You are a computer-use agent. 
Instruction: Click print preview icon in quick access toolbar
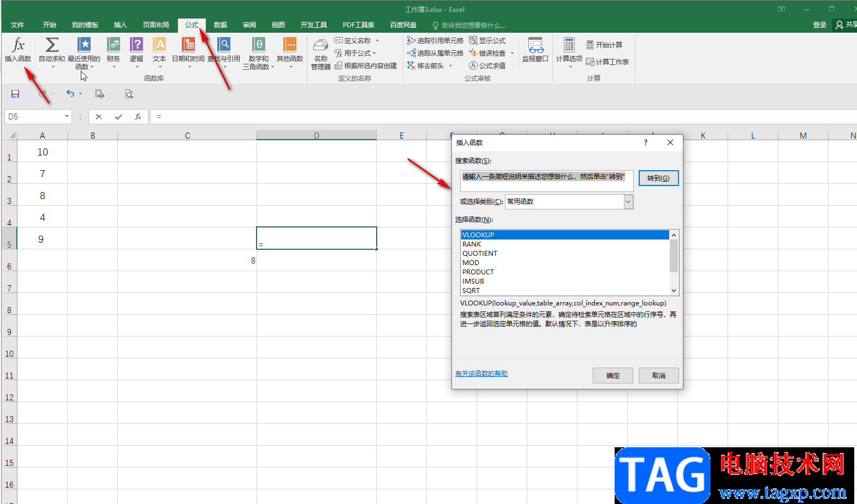point(129,94)
